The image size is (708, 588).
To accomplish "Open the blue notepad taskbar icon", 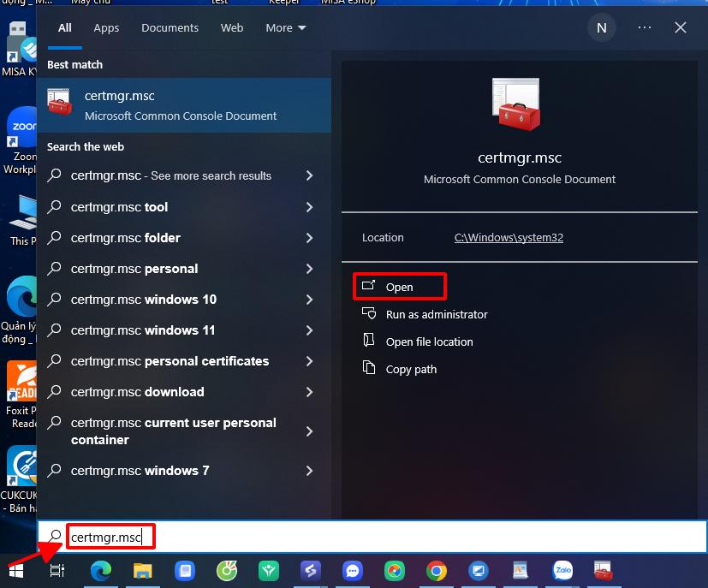I will coord(185,571).
